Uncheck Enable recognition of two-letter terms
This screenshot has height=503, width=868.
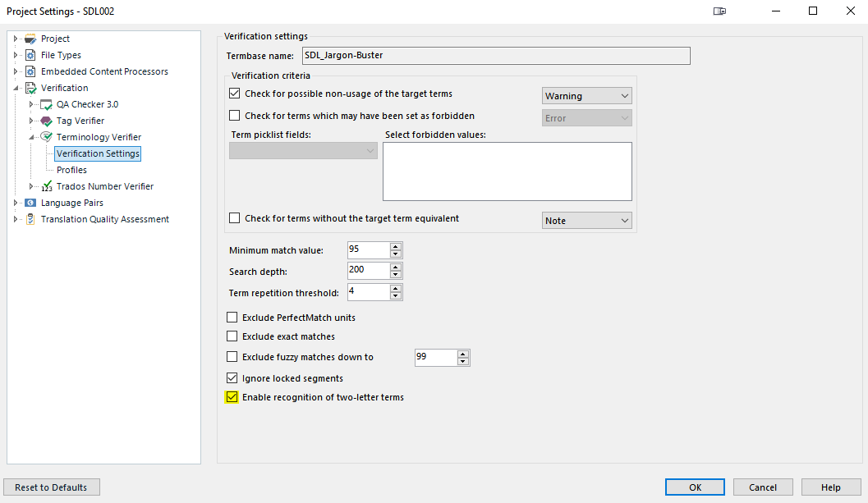(231, 397)
